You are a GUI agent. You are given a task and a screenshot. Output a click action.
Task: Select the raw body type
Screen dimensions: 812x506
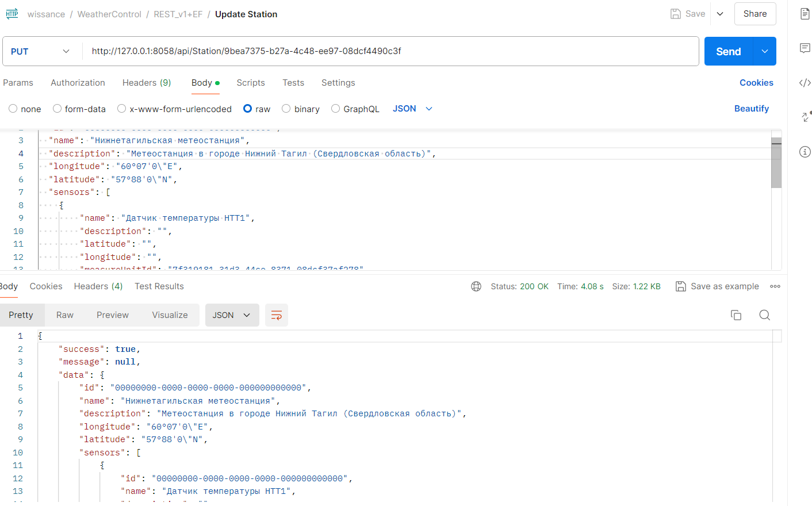coord(248,109)
